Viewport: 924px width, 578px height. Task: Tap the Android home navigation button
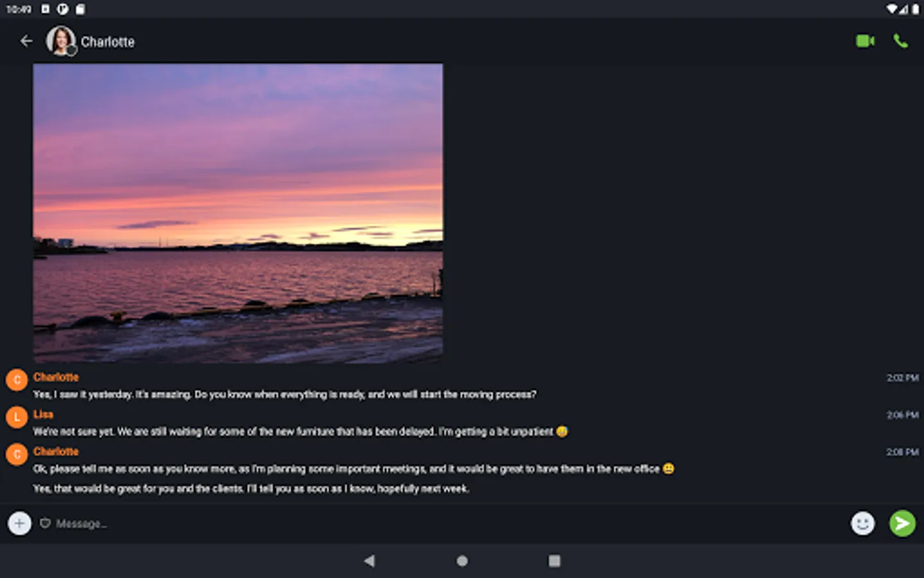click(x=462, y=561)
